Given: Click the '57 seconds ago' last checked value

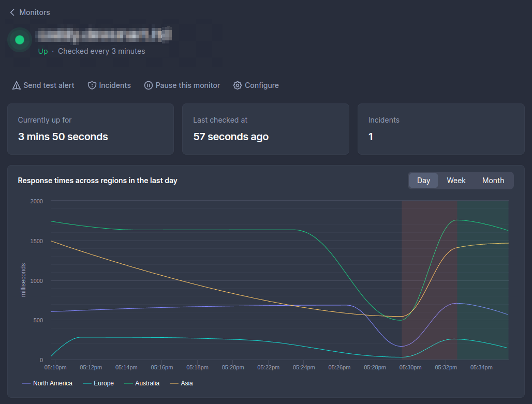Looking at the screenshot, I should coord(231,137).
